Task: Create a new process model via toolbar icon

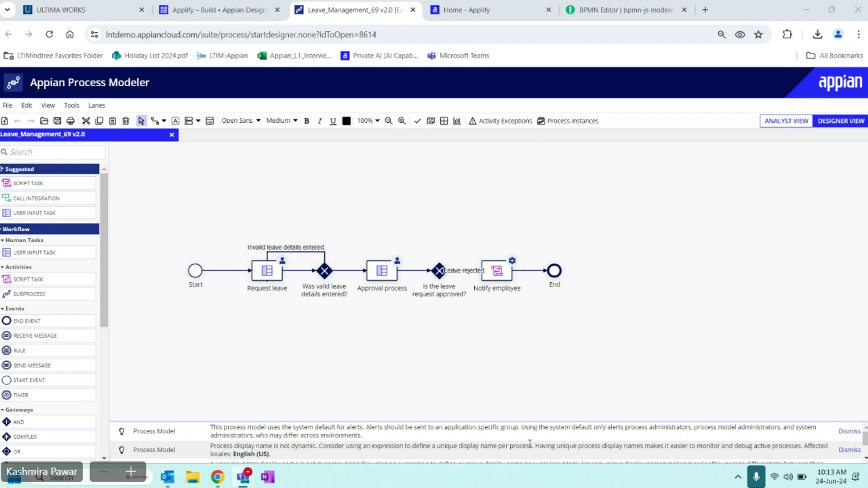Action: click(x=5, y=121)
